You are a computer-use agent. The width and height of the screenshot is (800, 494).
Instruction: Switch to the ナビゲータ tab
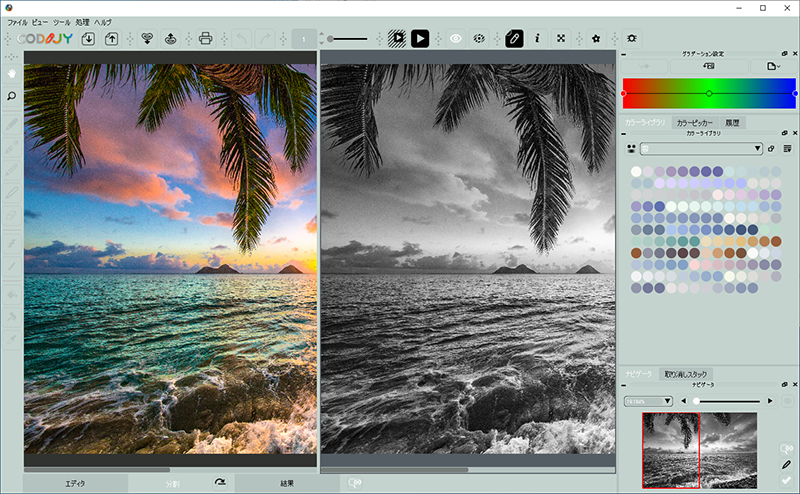[x=639, y=374]
